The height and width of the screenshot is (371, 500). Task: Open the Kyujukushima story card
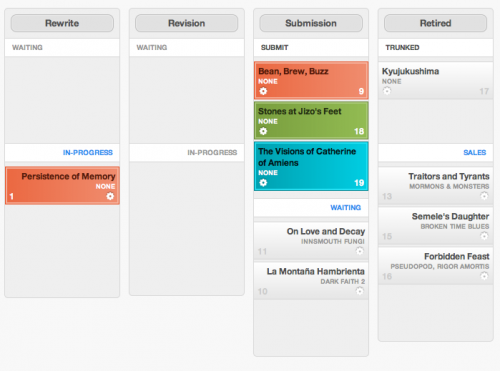[x=435, y=80]
